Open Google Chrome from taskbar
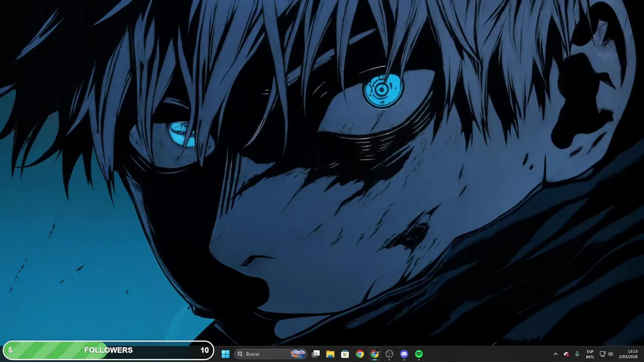644x362 pixels. point(360,354)
